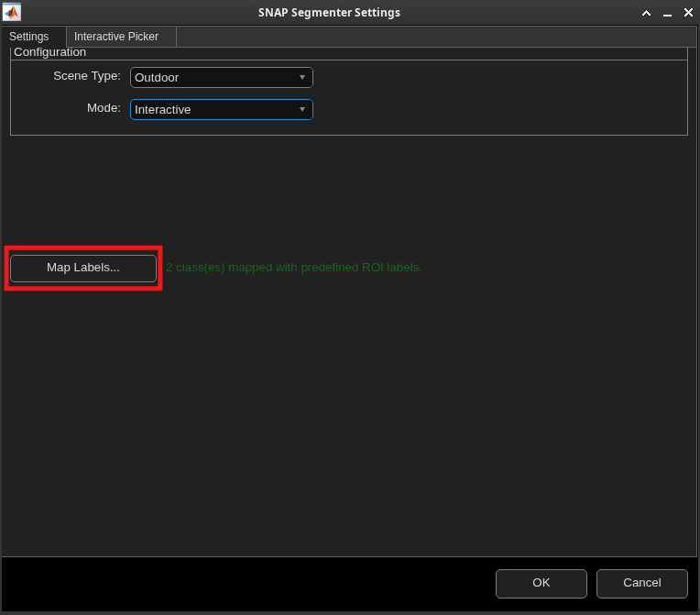
Task: Click the 'Scene Type:' label
Action: (87, 76)
